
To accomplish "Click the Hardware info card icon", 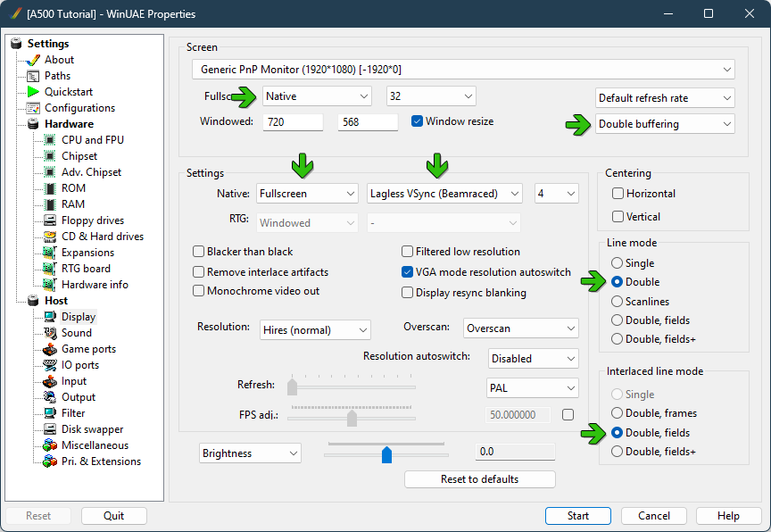I will click(50, 285).
